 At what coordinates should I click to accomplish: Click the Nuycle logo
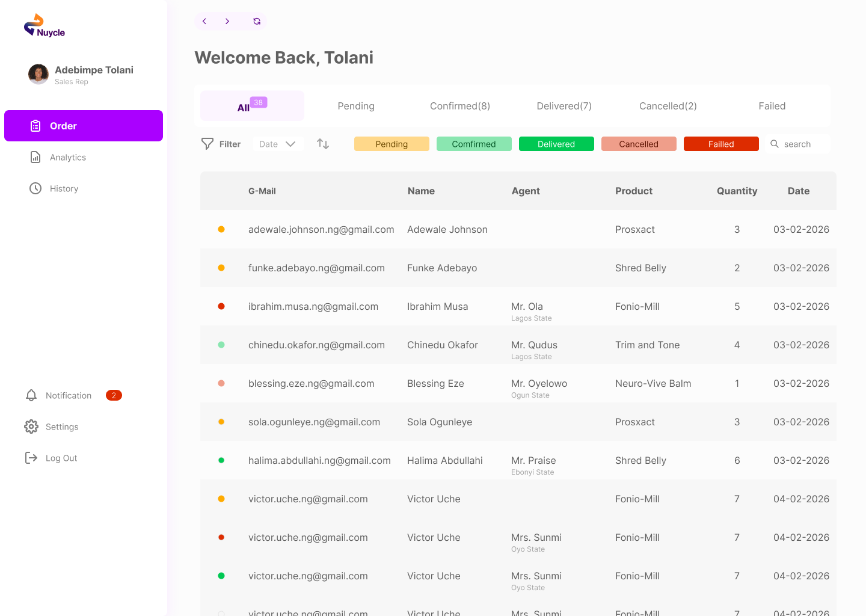coord(45,26)
